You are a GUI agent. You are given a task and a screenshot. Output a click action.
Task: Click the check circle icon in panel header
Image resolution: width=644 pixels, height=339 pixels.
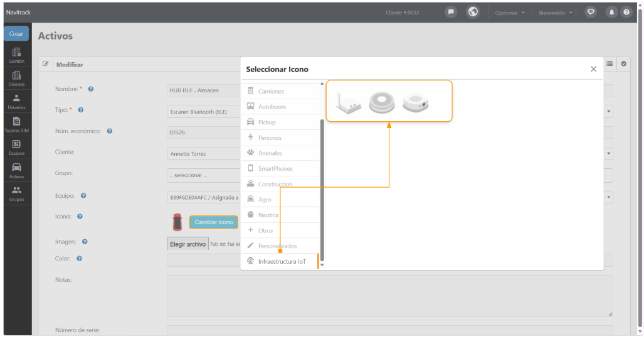pos(623,64)
